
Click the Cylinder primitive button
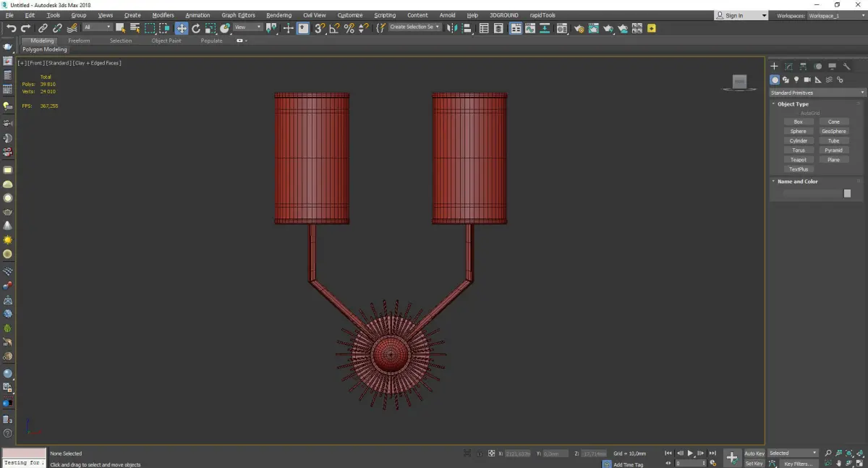tap(798, 141)
